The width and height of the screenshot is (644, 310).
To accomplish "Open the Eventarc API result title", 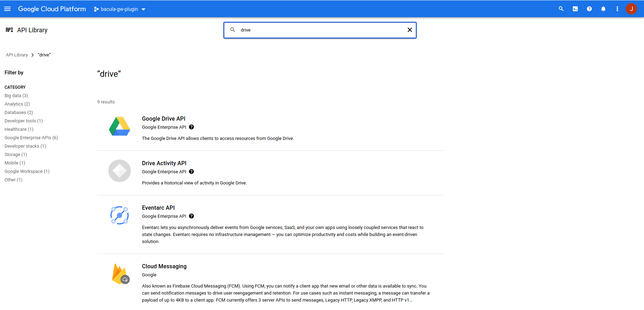I will click(x=158, y=208).
